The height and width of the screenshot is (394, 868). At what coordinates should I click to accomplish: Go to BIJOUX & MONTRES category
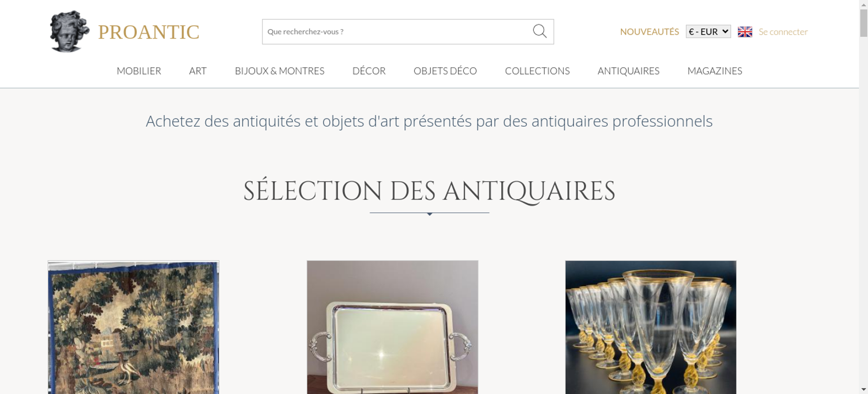(279, 71)
